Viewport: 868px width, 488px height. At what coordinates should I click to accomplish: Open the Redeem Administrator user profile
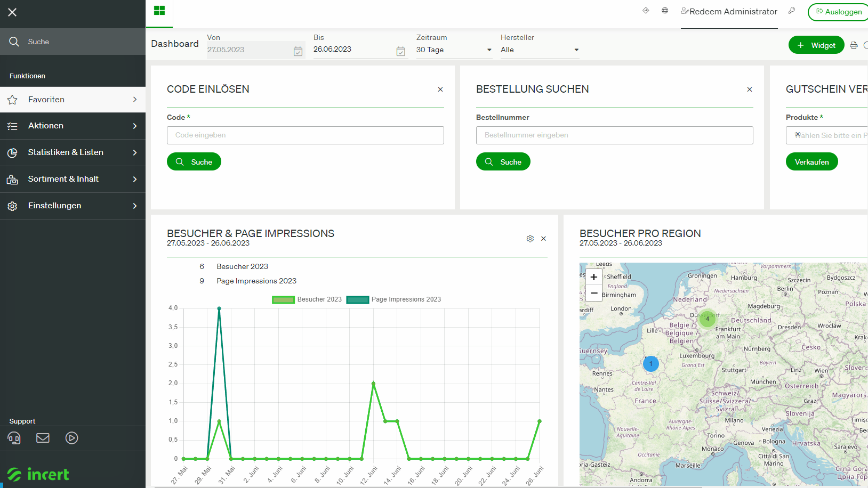(729, 11)
